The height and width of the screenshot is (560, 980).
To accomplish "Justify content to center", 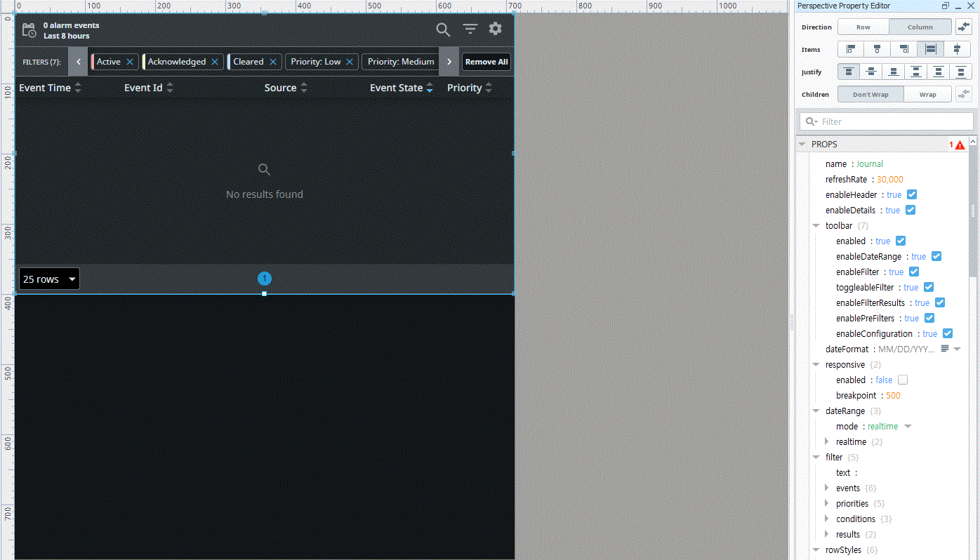I will click(x=871, y=72).
